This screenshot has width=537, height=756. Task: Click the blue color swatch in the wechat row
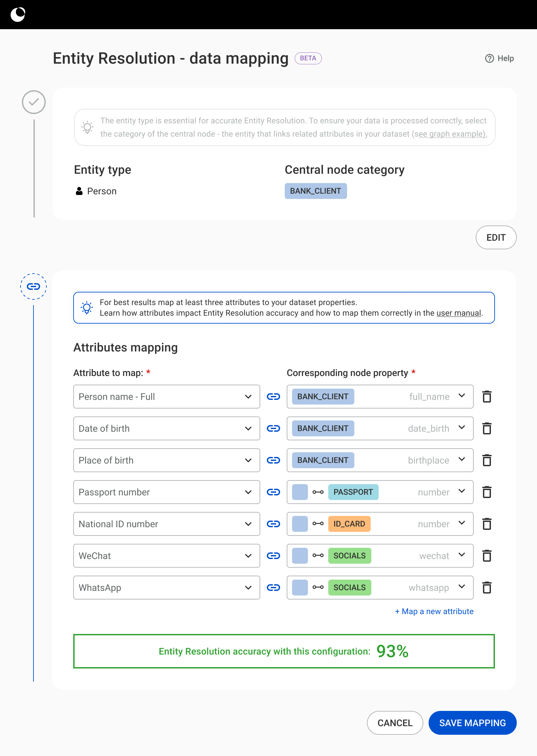click(x=300, y=556)
